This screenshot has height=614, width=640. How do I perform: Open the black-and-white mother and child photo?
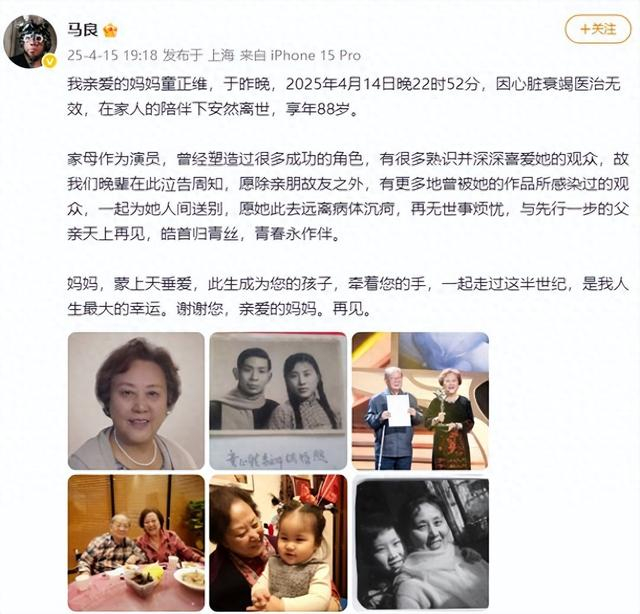pos(420,543)
